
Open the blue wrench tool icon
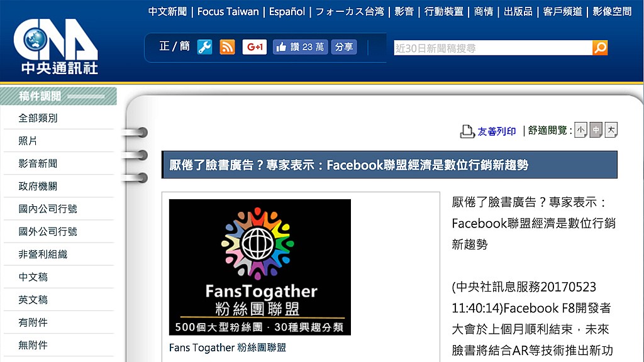coord(204,47)
